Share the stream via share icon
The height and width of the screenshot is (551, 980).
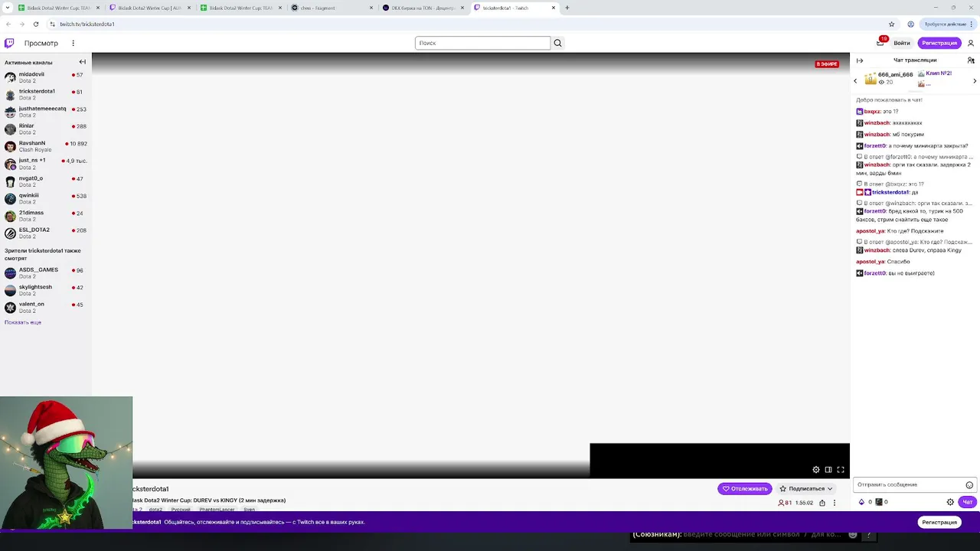coord(822,503)
